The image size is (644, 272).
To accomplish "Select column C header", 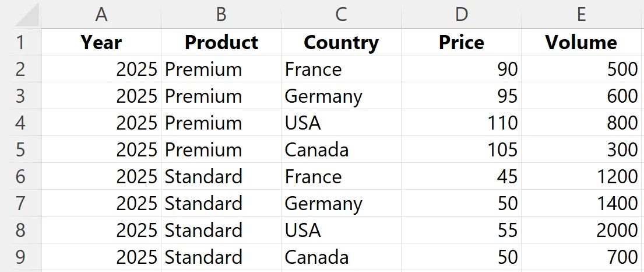I will point(341,14).
